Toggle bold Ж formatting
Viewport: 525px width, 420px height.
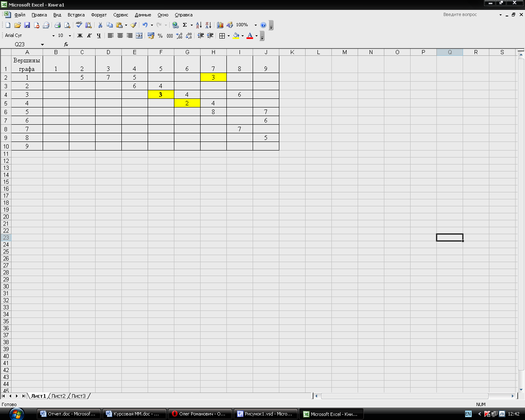click(x=80, y=36)
